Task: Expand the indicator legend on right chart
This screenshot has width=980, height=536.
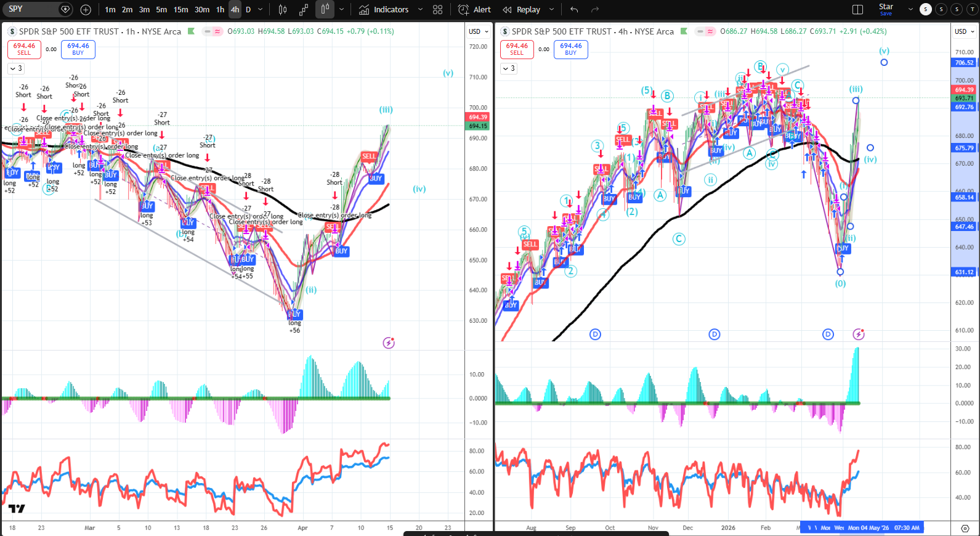Action: [509, 68]
